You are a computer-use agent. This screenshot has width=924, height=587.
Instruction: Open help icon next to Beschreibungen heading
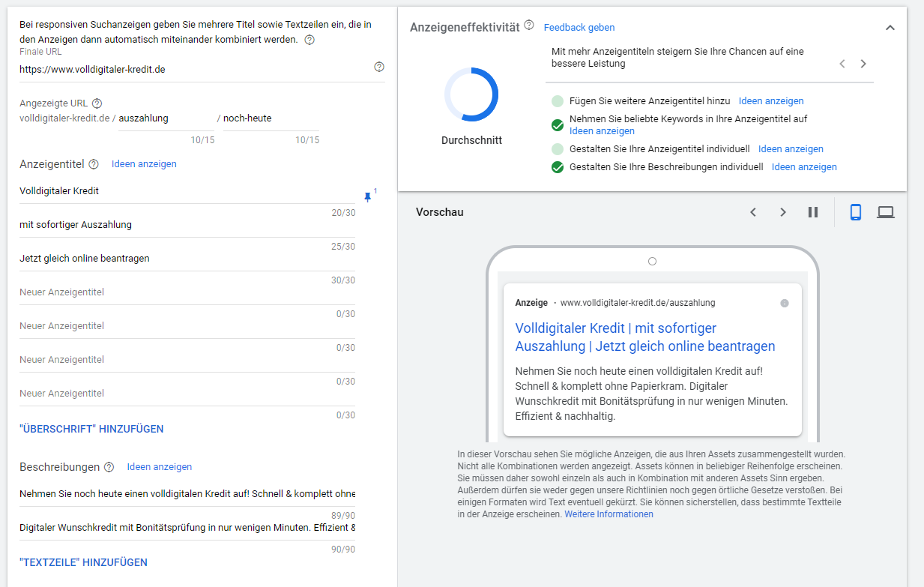pos(109,467)
